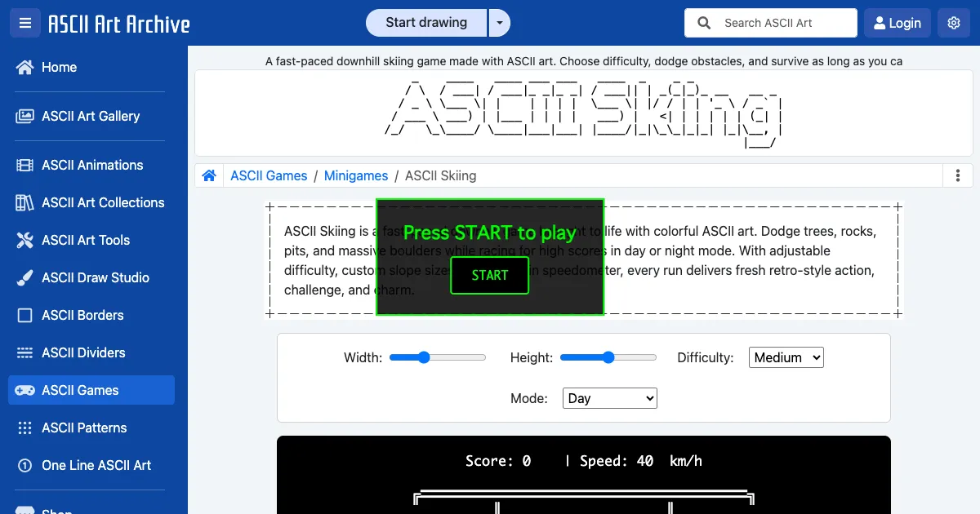This screenshot has width=980, height=514.
Task: Click the ASCII Art Tools wrench icon
Action: (25, 241)
